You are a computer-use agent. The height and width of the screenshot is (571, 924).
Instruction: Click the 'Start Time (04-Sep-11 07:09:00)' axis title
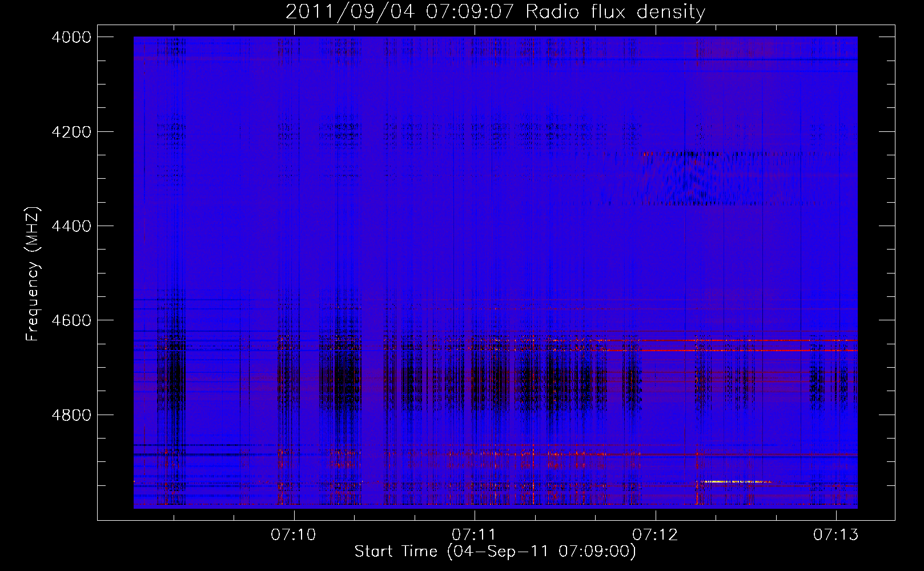pos(495,552)
